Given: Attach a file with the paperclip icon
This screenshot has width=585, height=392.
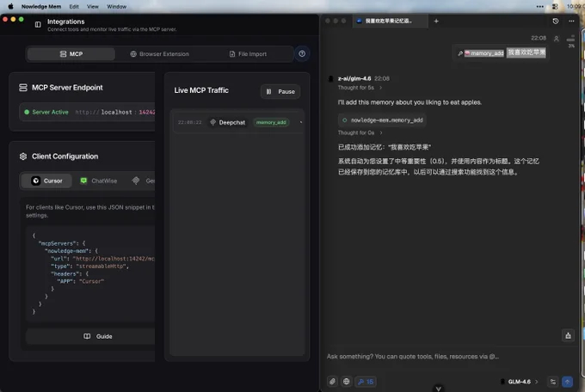Looking at the screenshot, I should click(x=332, y=382).
